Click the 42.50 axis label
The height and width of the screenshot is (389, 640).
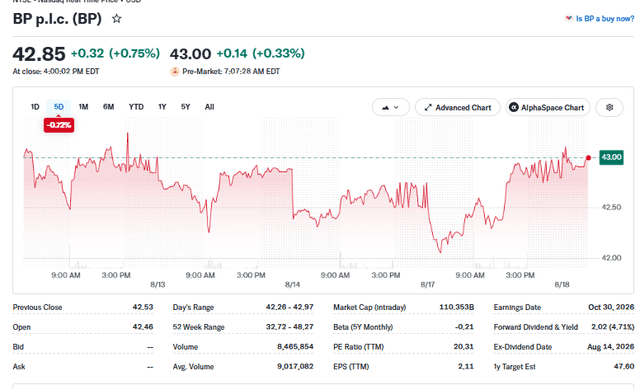pyautogui.click(x=611, y=207)
